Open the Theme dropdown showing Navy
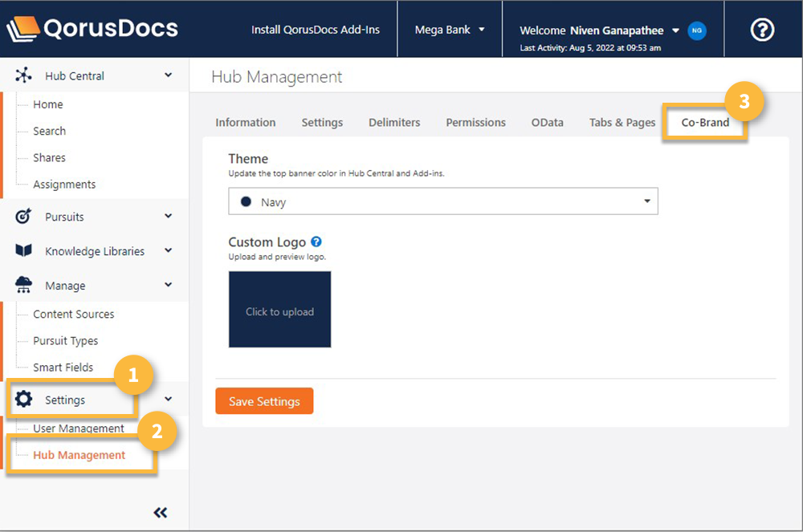Viewport: 803px width, 532px height. coord(442,202)
